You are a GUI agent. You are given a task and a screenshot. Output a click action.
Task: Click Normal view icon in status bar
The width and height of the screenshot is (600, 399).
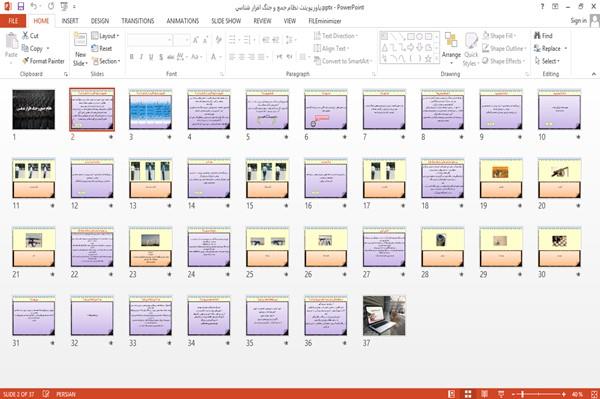pos(452,394)
